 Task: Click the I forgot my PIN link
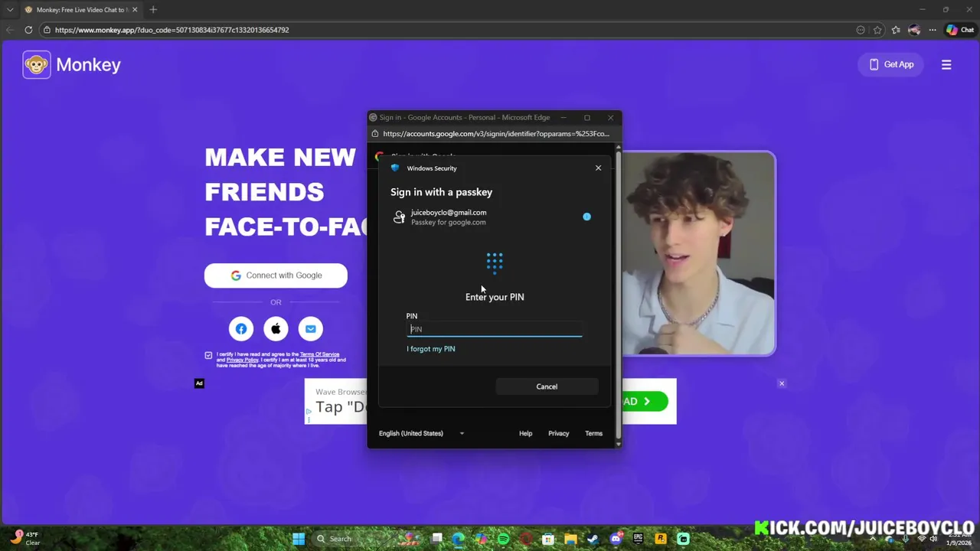[431, 349]
